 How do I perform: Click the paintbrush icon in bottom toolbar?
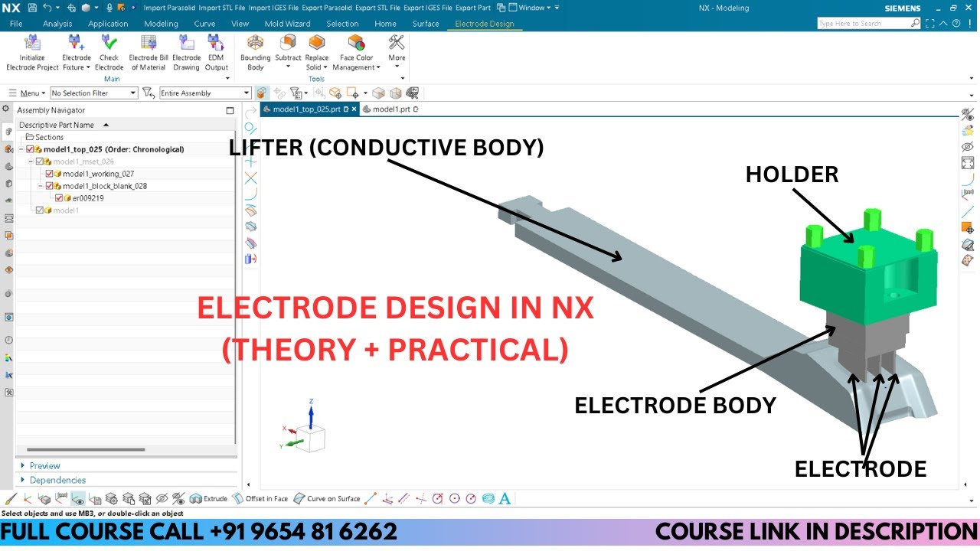pyautogui.click(x=11, y=498)
